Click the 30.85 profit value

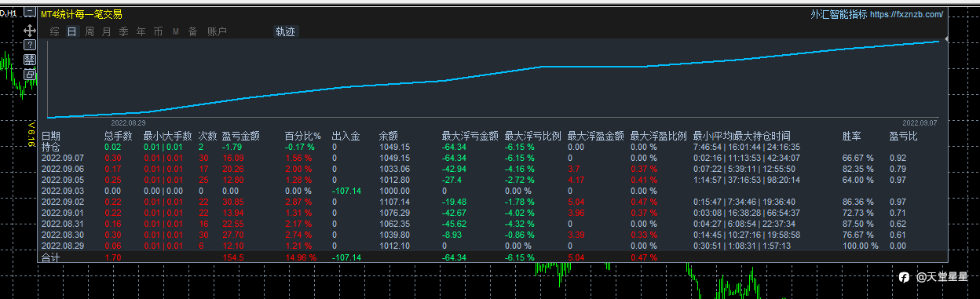(233, 201)
